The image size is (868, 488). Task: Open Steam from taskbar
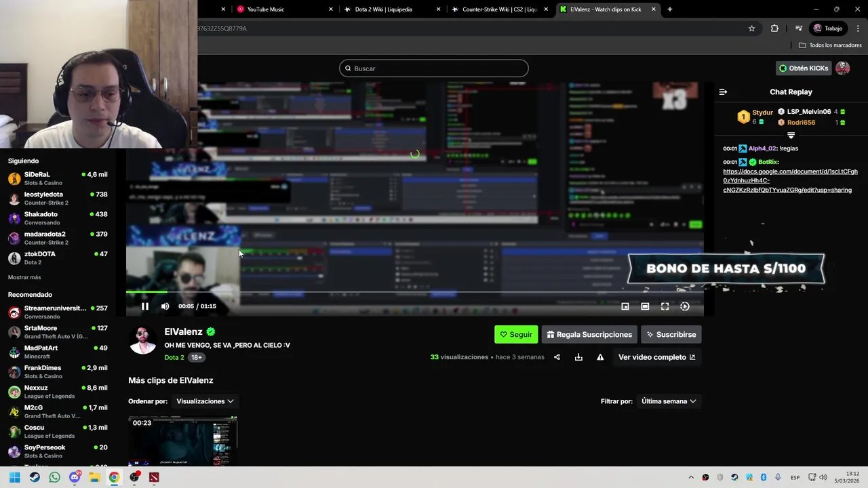click(35, 477)
